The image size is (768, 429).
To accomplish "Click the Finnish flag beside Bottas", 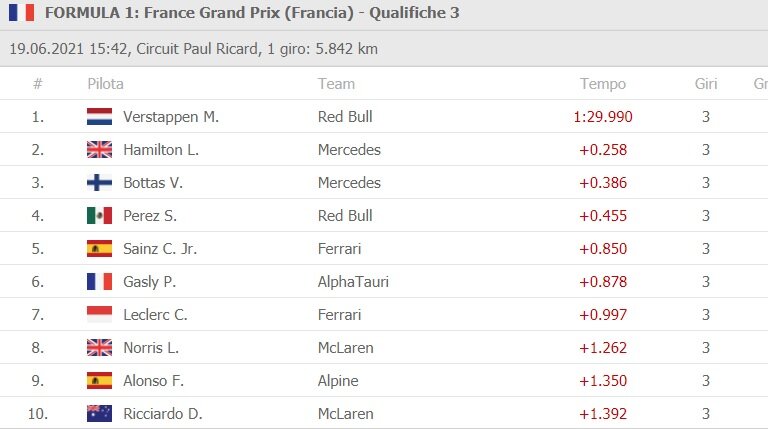I will [99, 182].
